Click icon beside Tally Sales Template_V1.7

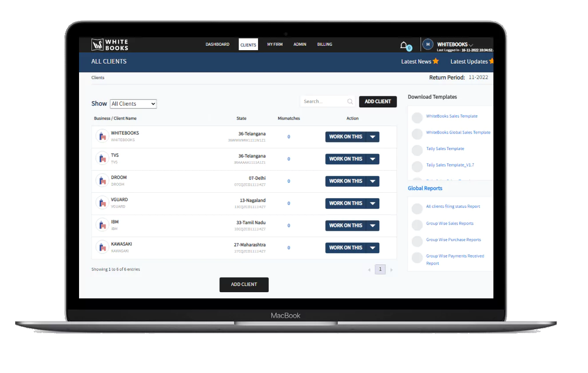(417, 167)
